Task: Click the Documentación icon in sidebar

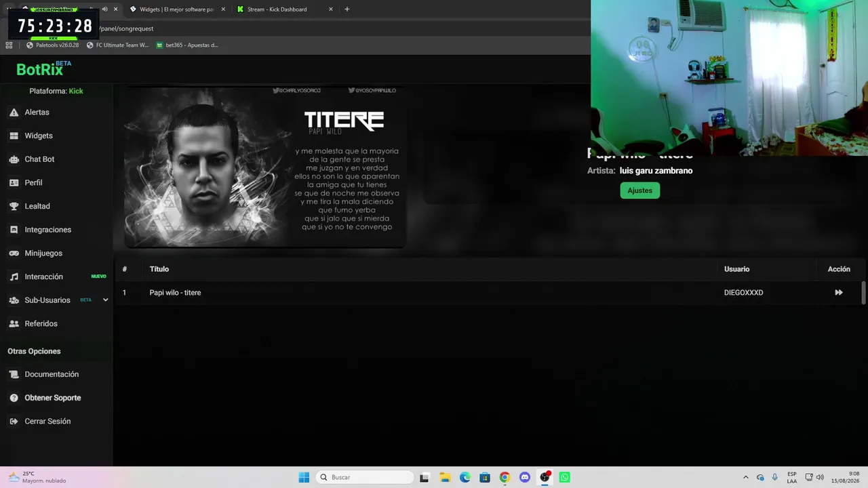Action: [x=14, y=374]
